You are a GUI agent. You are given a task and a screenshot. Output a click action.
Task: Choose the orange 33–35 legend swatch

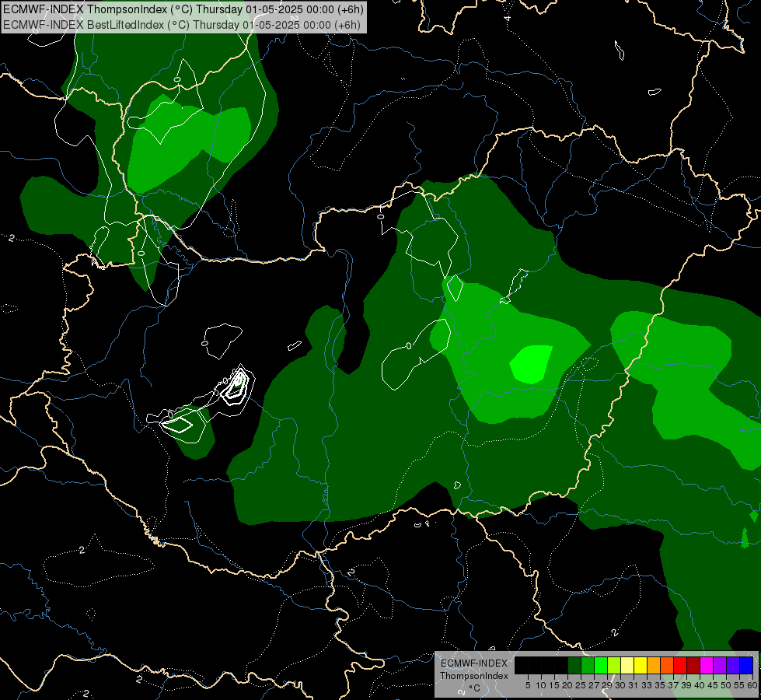[654, 665]
